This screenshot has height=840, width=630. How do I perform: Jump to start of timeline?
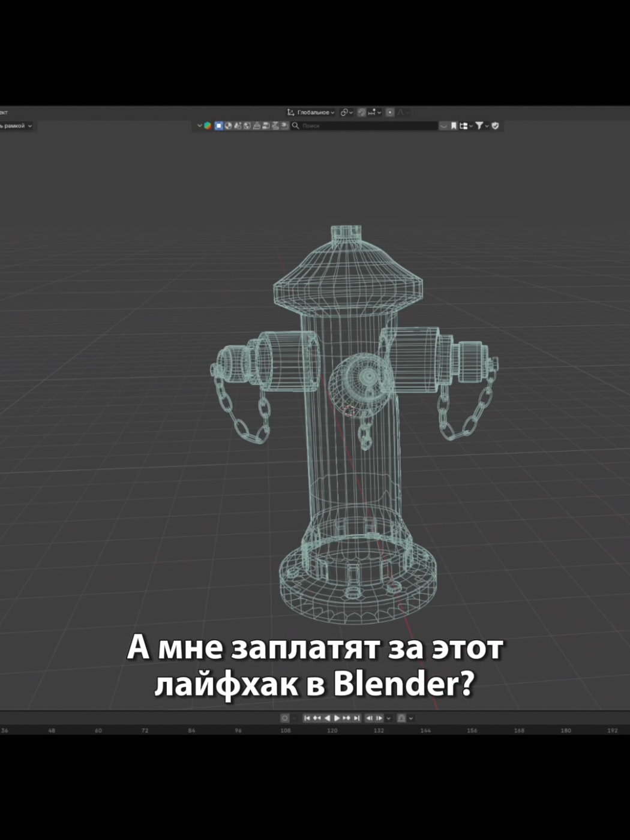point(307,718)
